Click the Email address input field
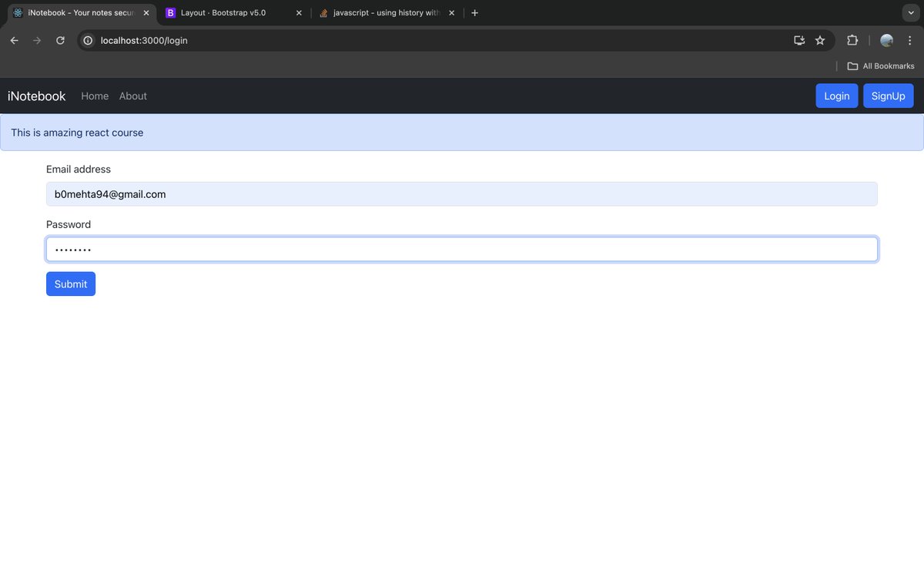The height and width of the screenshot is (578, 924). [x=462, y=194]
